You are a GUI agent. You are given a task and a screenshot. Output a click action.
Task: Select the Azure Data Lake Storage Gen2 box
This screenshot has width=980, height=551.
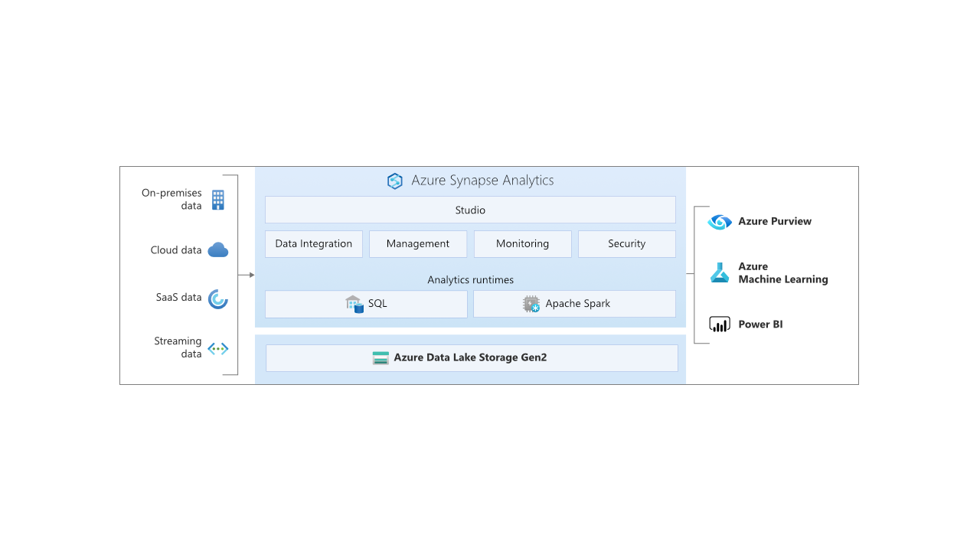(472, 358)
